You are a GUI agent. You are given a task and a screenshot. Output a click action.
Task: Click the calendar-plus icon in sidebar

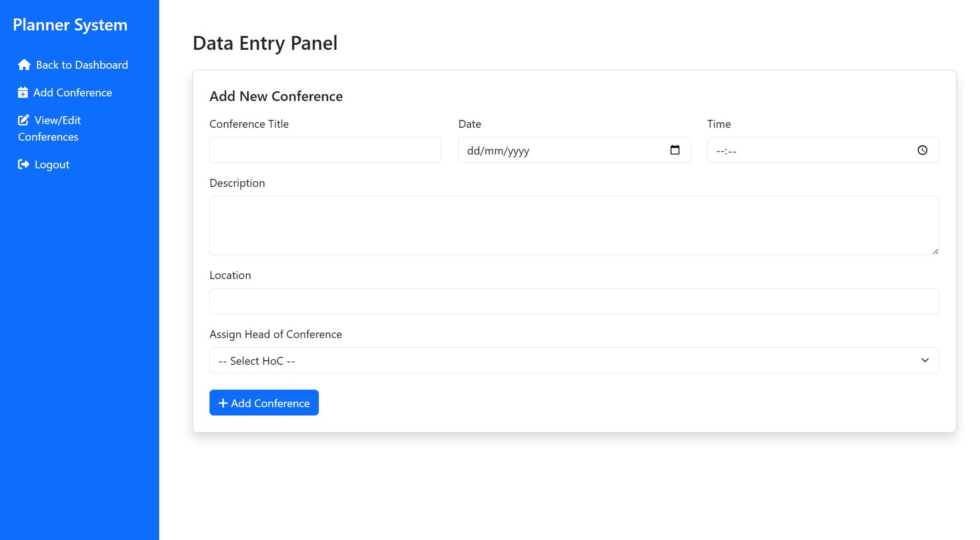coord(23,93)
